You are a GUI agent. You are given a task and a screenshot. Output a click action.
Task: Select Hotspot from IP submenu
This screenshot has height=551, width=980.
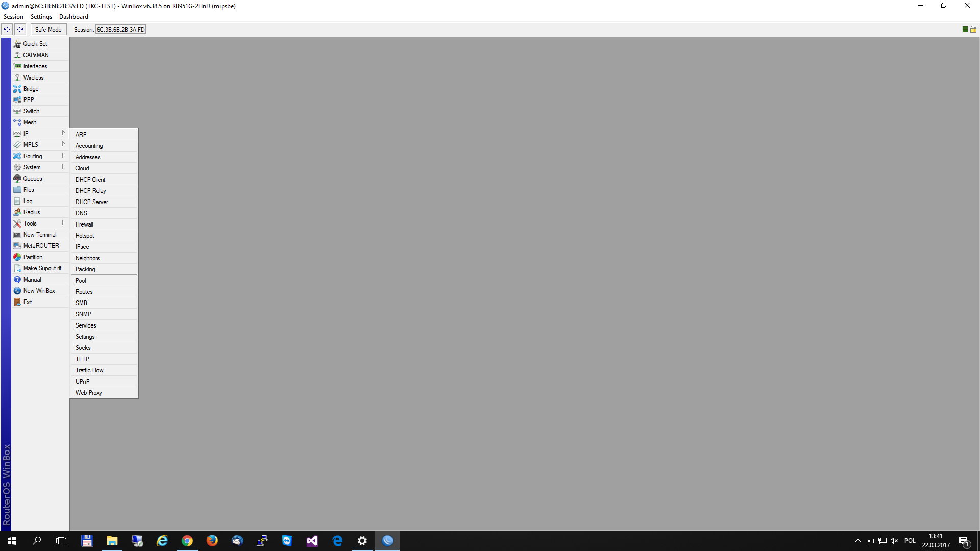[104, 236]
